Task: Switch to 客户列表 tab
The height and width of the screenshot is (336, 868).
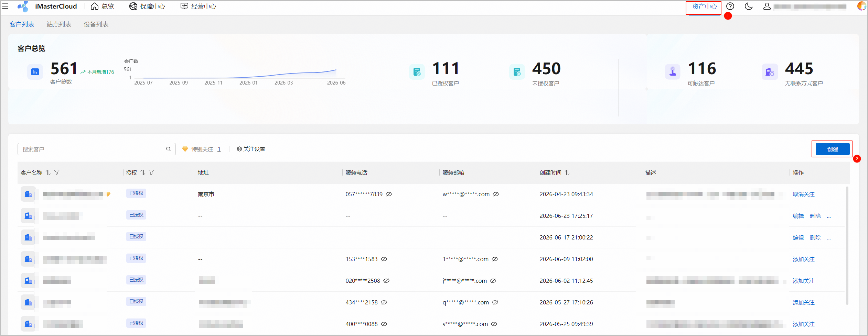Action: point(22,24)
